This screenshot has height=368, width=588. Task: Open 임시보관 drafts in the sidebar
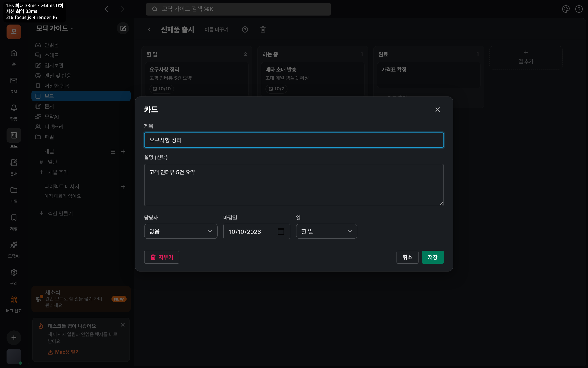[81, 65]
